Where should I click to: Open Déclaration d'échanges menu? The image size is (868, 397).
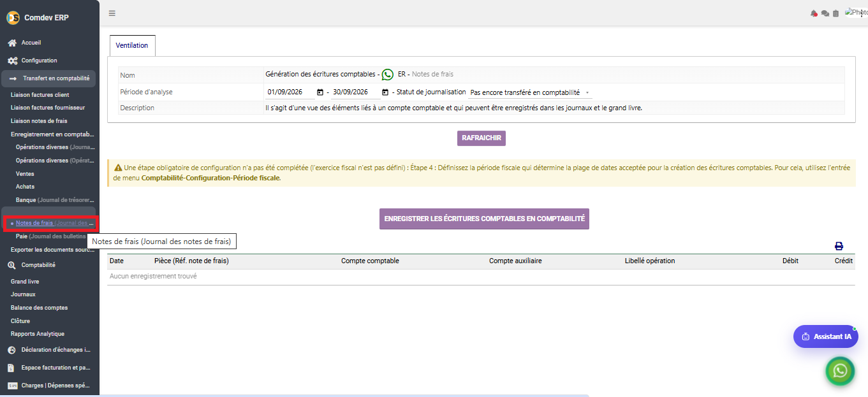coord(56,350)
